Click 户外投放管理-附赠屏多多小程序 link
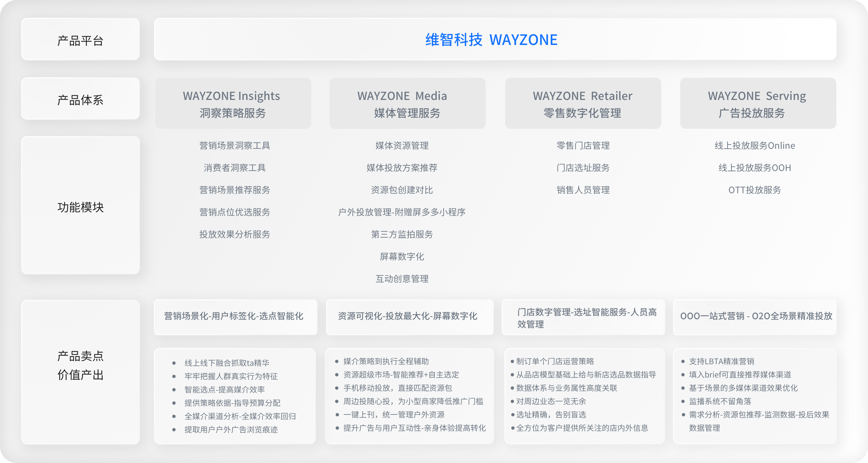The height and width of the screenshot is (463, 868). click(402, 212)
